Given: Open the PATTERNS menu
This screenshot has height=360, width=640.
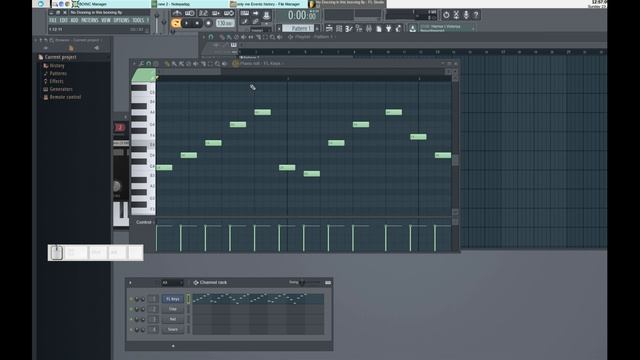Looking at the screenshot, I should pyautogui.click(x=89, y=20).
